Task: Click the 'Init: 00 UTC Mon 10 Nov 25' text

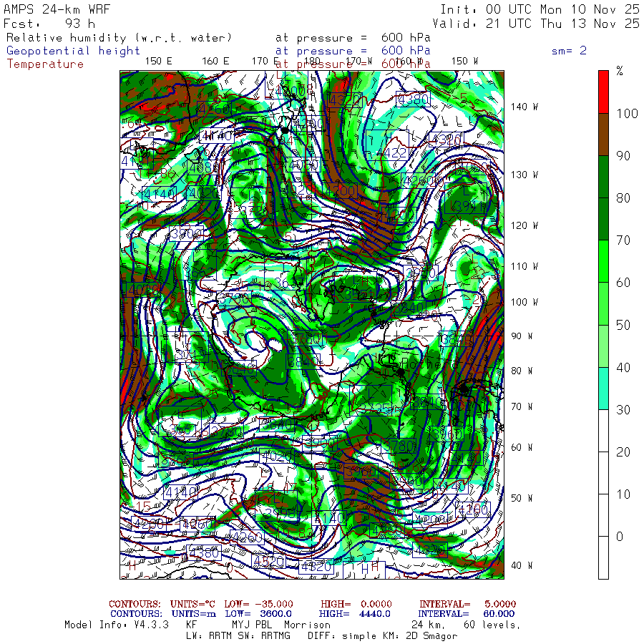Action: pos(540,9)
